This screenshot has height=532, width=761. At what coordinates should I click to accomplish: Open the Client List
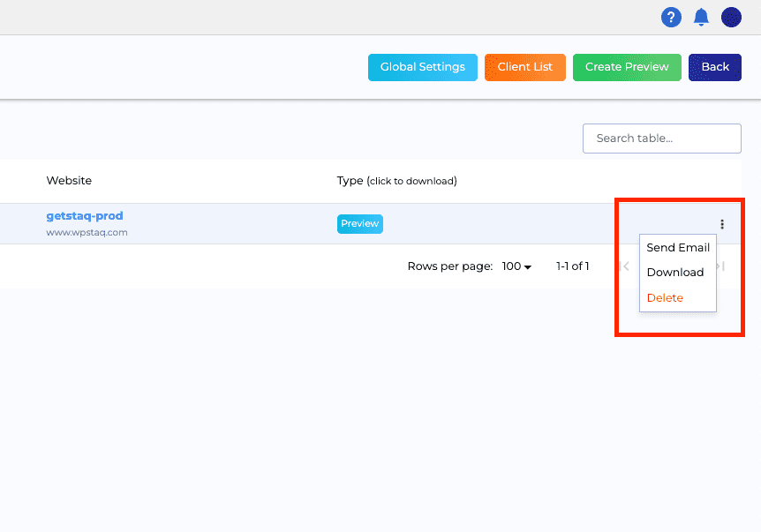(524, 67)
